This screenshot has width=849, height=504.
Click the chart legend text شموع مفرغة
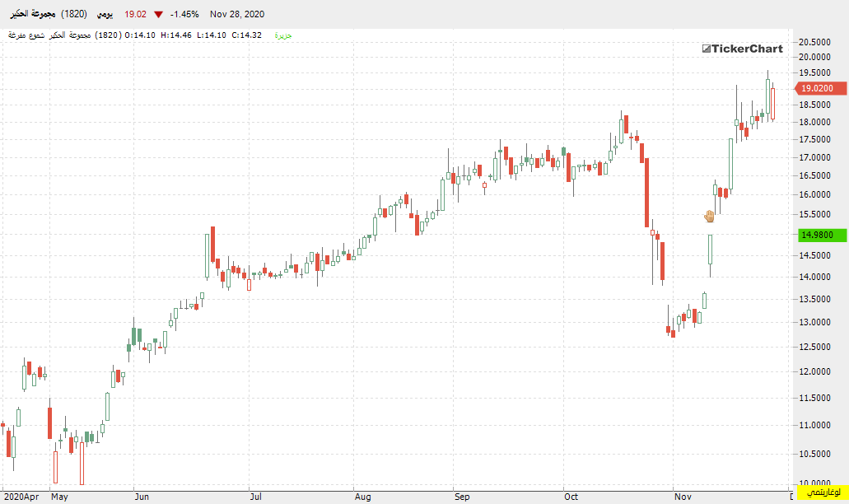pos(26,35)
